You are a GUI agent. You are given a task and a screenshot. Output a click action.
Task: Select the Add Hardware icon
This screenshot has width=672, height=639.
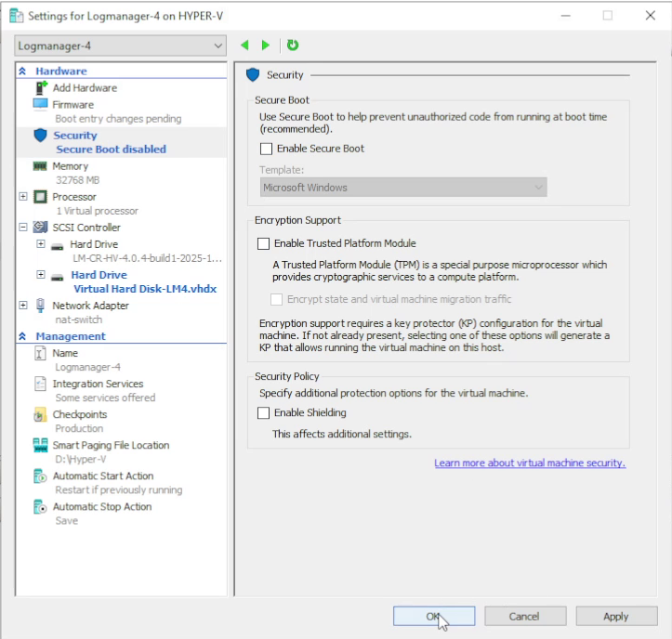tap(41, 88)
